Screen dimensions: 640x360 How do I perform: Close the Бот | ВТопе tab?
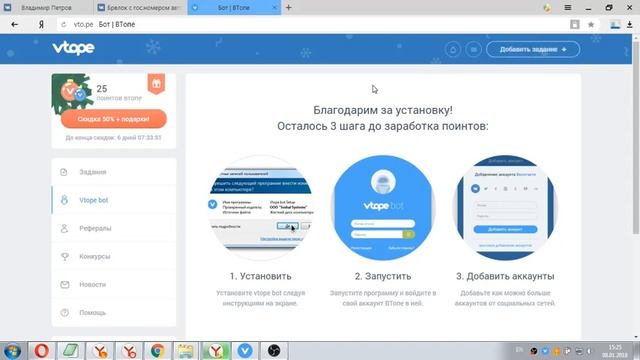pyautogui.click(x=274, y=8)
